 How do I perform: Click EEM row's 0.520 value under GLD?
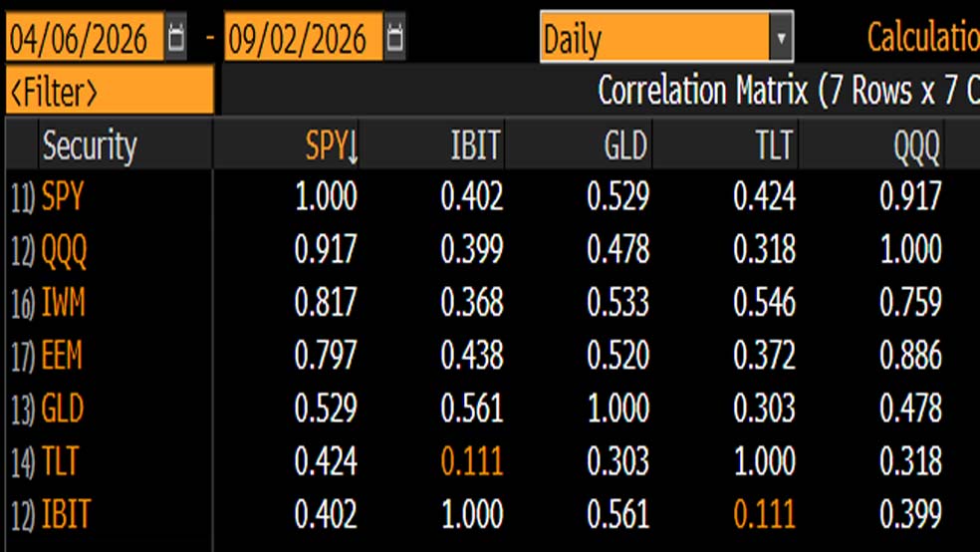(x=618, y=355)
